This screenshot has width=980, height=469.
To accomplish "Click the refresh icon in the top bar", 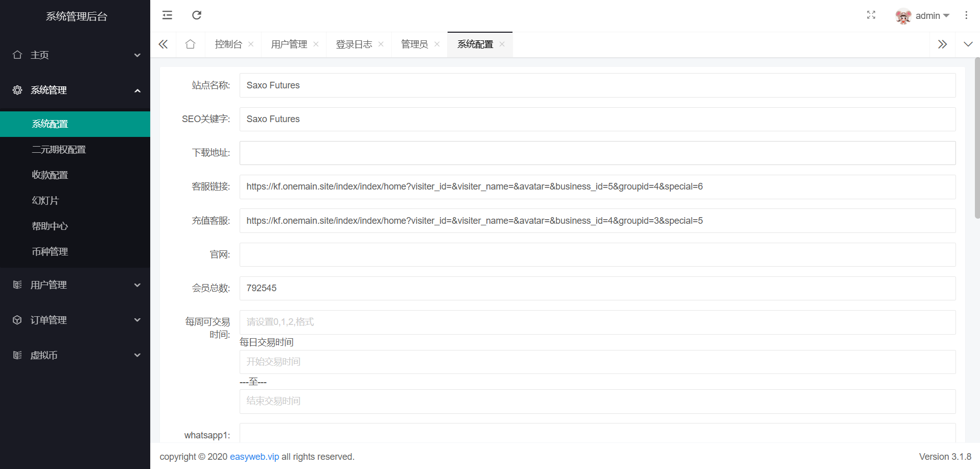I will click(197, 15).
